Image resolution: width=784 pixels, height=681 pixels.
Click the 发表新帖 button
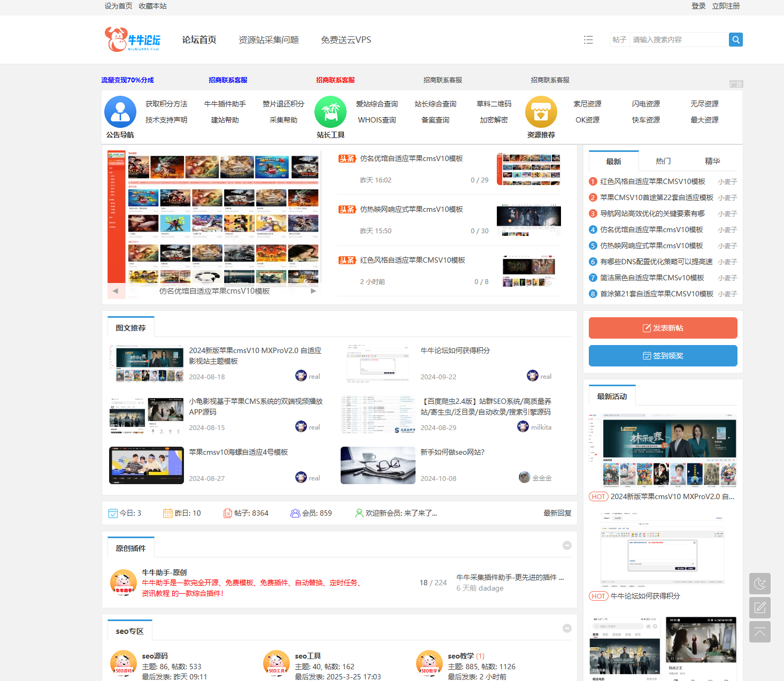[x=663, y=328]
